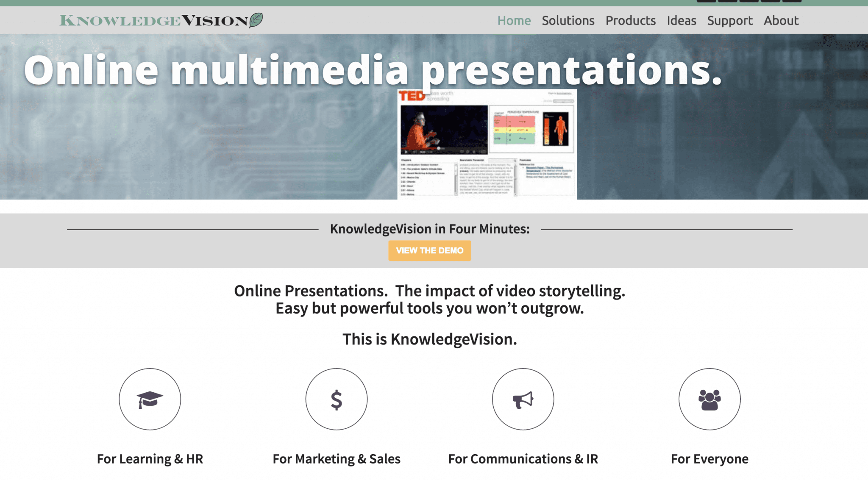Click the KnowledgeVision logo text
The height and width of the screenshot is (480, 868).
[x=153, y=20]
